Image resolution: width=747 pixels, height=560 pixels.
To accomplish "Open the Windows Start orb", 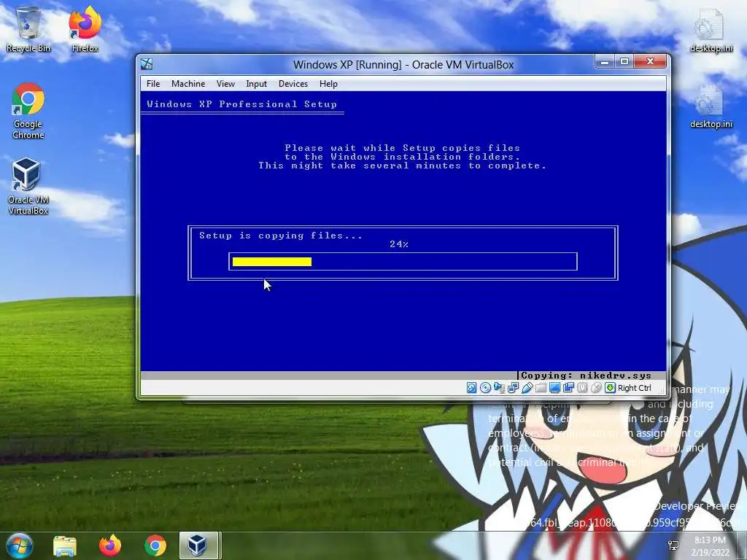I will 20,545.
